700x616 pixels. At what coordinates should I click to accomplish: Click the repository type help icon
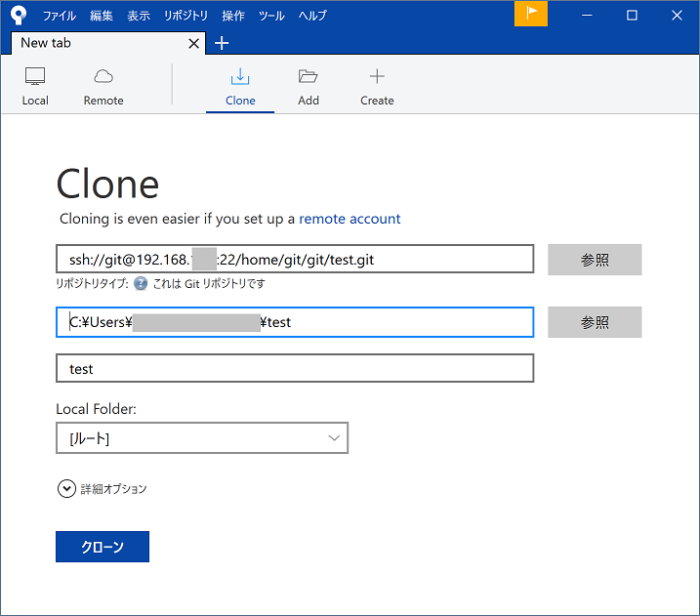141,284
